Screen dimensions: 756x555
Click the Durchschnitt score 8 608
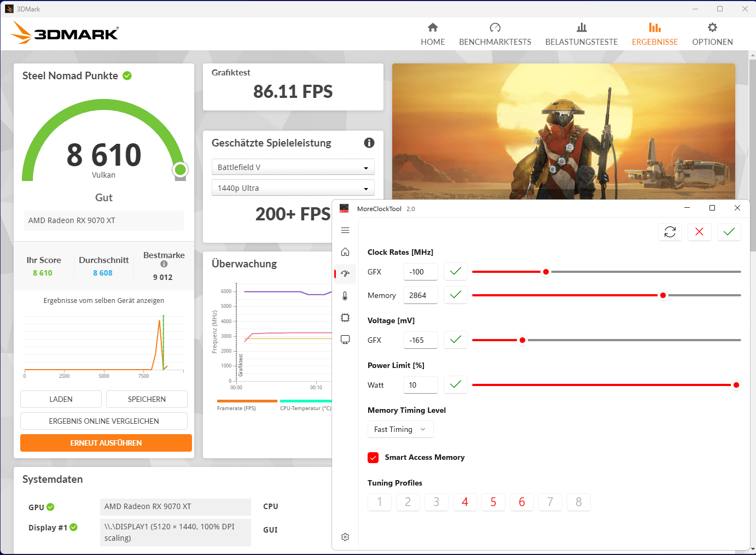coord(103,273)
